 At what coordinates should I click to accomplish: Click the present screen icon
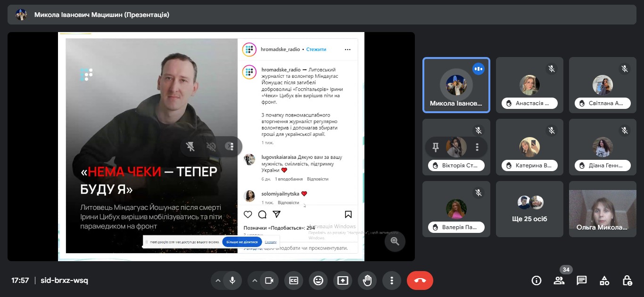coord(343,280)
